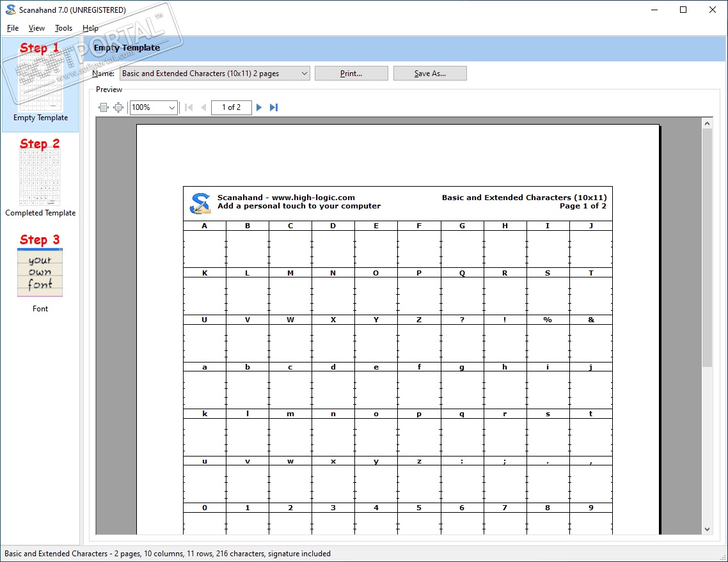Image resolution: width=728 pixels, height=562 pixels.
Task: Click the Scanahand logo in template header
Action: pyautogui.click(x=201, y=203)
